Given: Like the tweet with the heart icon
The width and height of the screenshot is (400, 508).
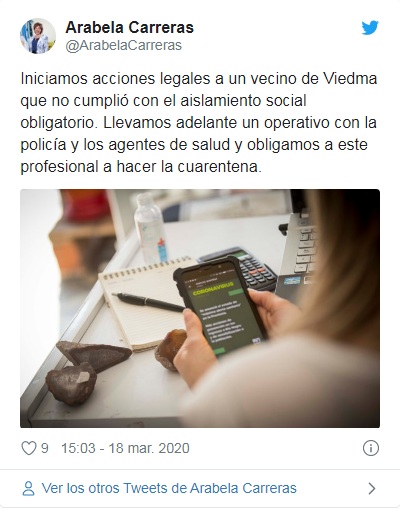Looking at the screenshot, I should pos(29,448).
